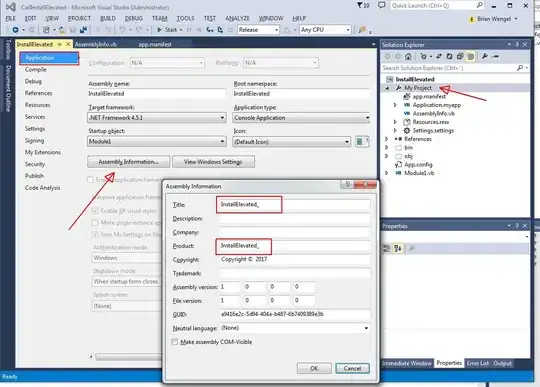Select App.config in Solution Explorer
The width and height of the screenshot is (540, 387).
coord(418,165)
